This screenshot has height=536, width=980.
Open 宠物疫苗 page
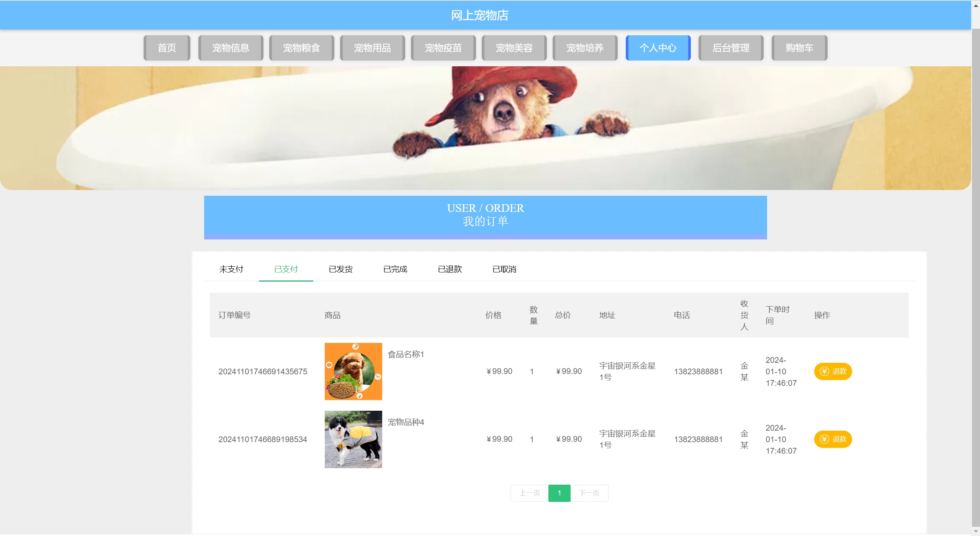[x=443, y=48]
